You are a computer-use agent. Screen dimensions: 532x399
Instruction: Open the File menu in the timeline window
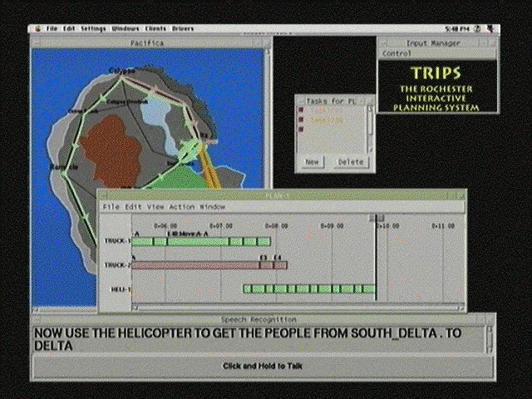tap(111, 207)
